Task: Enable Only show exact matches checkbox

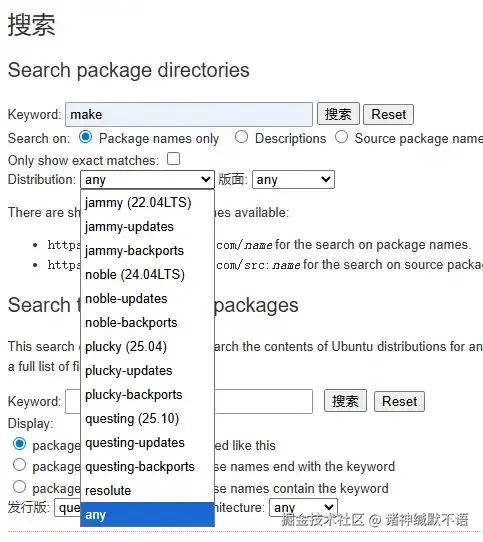Action: point(174,159)
